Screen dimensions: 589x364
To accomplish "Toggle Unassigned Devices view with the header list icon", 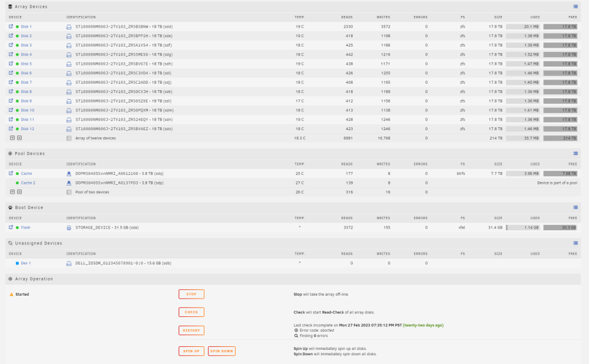I will coord(575,243).
